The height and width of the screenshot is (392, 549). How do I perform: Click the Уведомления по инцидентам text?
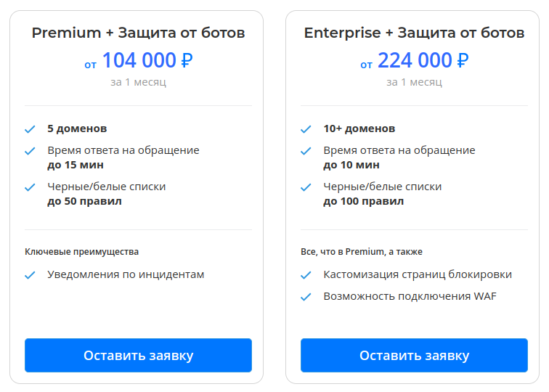click(126, 274)
